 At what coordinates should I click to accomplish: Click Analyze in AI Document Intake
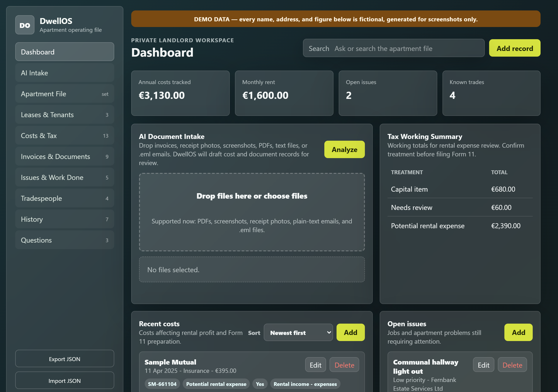pos(344,149)
